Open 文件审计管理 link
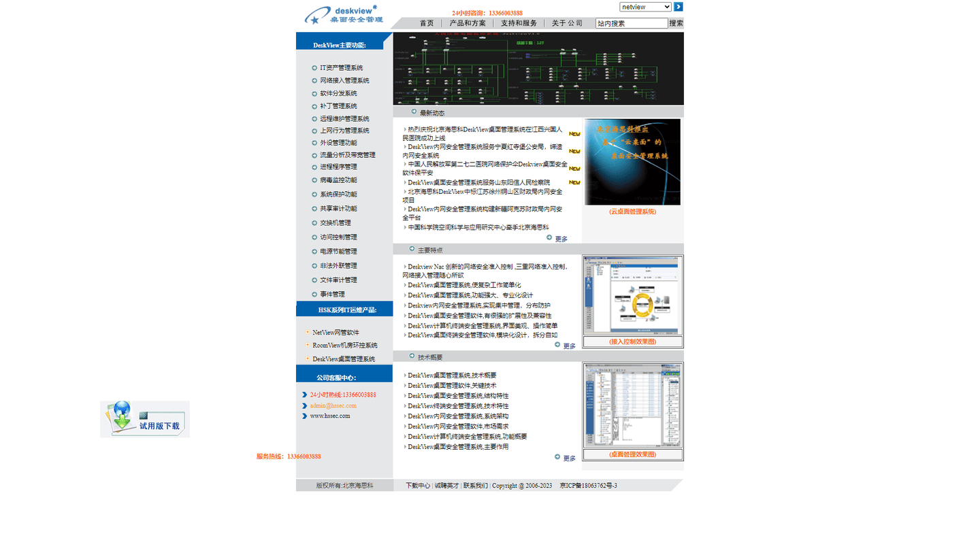Screen dimensions: 980x551 click(x=338, y=280)
